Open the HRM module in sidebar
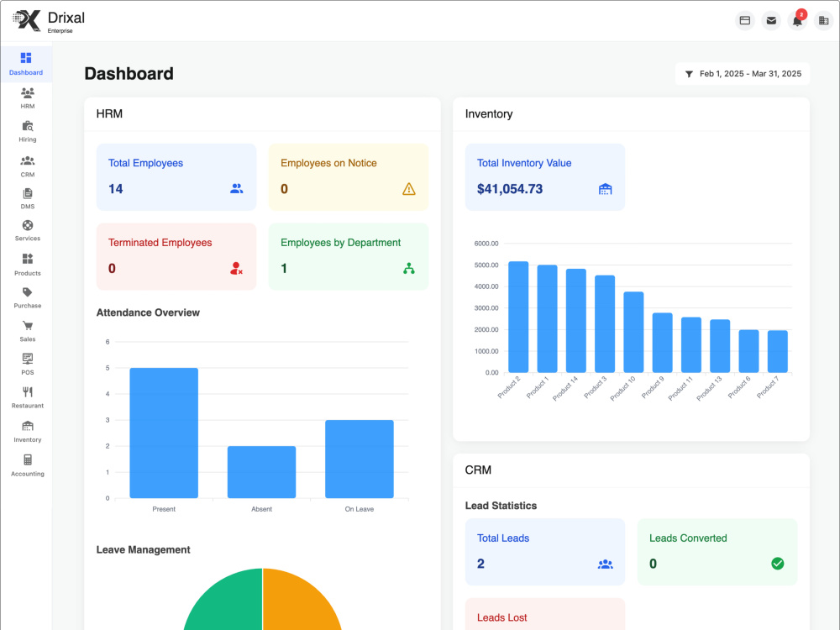Screen dimensions: 840x630 point(28,98)
